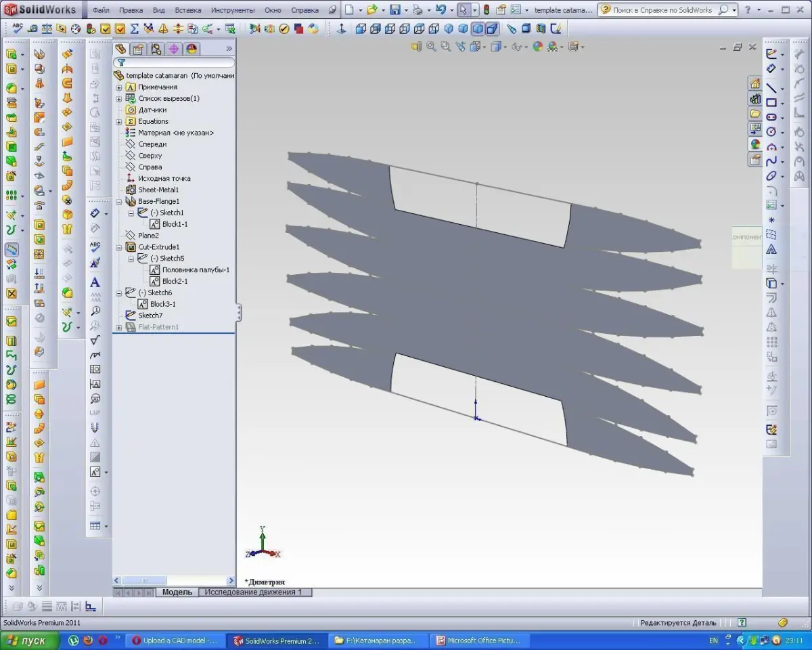Open the Правка menu
This screenshot has width=812, height=650.
[131, 10]
